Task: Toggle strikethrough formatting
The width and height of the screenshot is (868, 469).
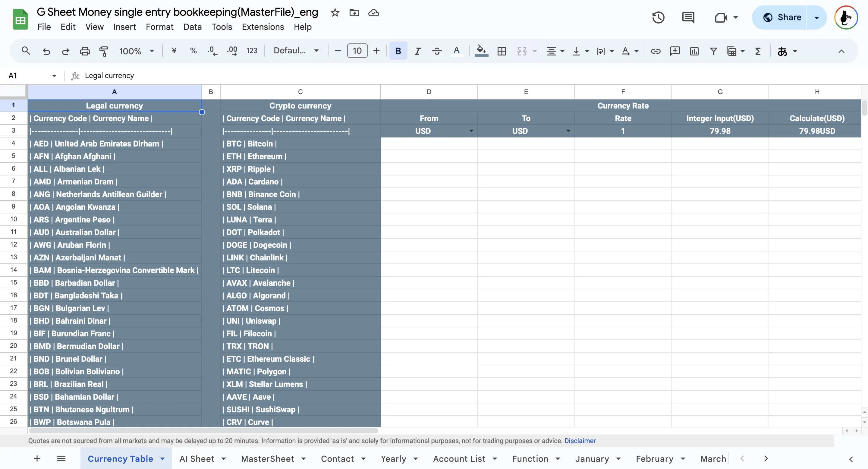Action: [437, 51]
